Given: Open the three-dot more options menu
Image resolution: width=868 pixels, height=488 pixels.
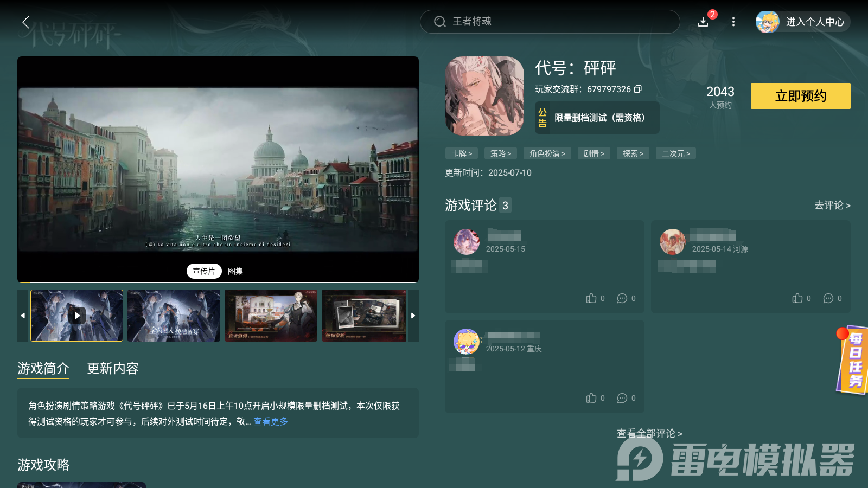Looking at the screenshot, I should (x=733, y=22).
